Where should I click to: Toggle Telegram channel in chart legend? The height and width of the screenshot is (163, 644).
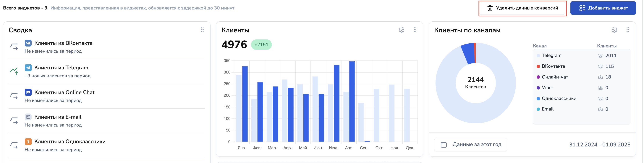pyautogui.click(x=551, y=56)
